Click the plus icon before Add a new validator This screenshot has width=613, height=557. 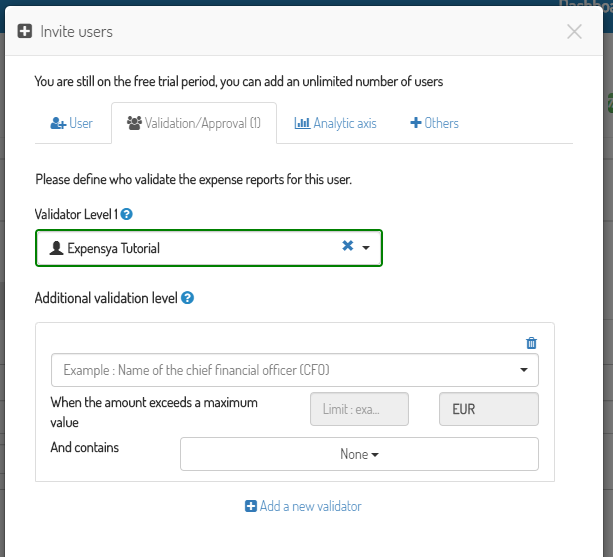(x=251, y=506)
